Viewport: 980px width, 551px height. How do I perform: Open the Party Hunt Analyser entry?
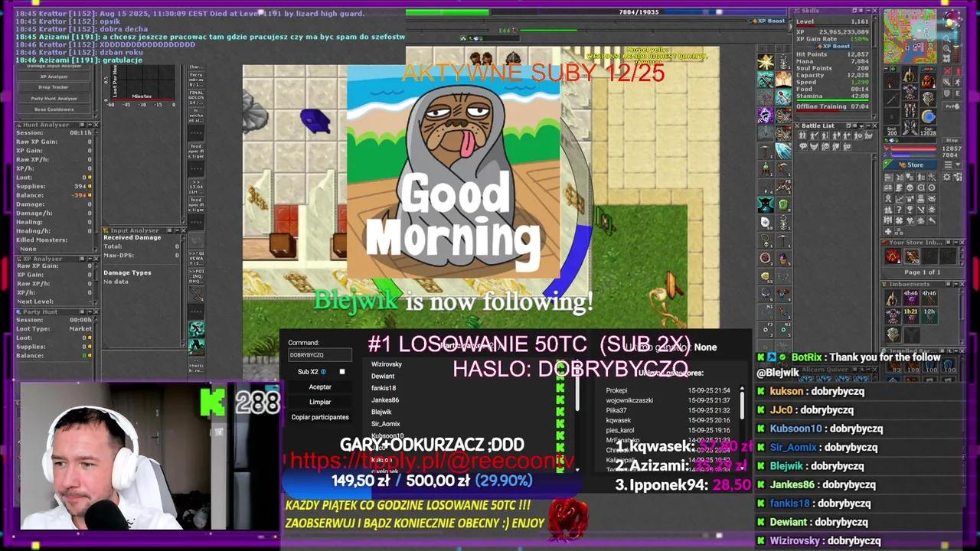54,99
